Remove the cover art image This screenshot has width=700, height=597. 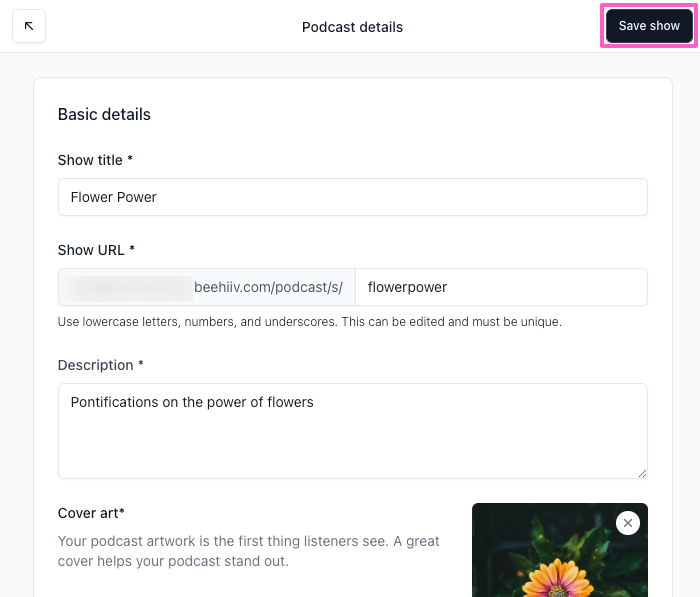tap(627, 523)
